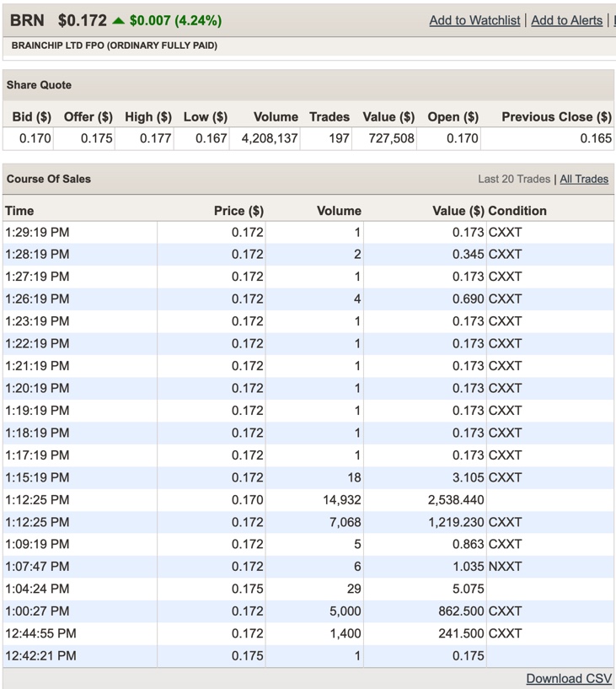
Task: Click the Price ($) header in Course Of Sales
Action: pos(238,211)
